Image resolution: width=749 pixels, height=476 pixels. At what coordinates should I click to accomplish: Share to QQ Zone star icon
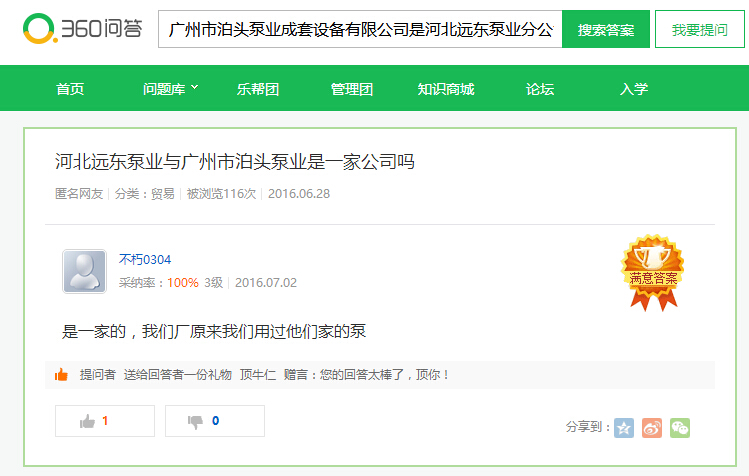(624, 428)
